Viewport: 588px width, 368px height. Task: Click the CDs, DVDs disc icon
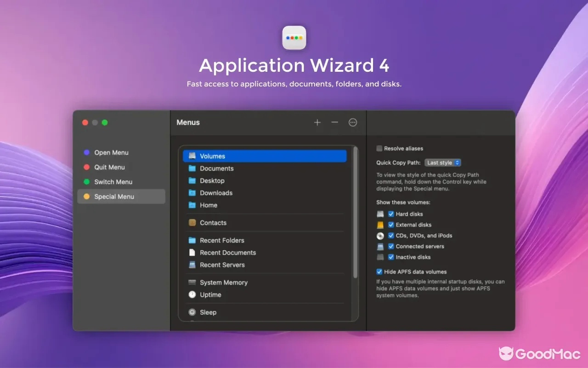coord(380,236)
